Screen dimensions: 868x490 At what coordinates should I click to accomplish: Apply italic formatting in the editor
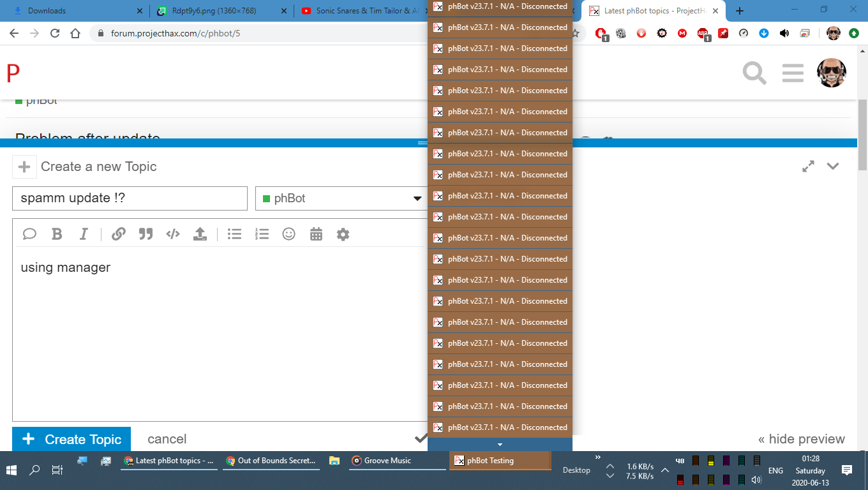pyautogui.click(x=84, y=234)
